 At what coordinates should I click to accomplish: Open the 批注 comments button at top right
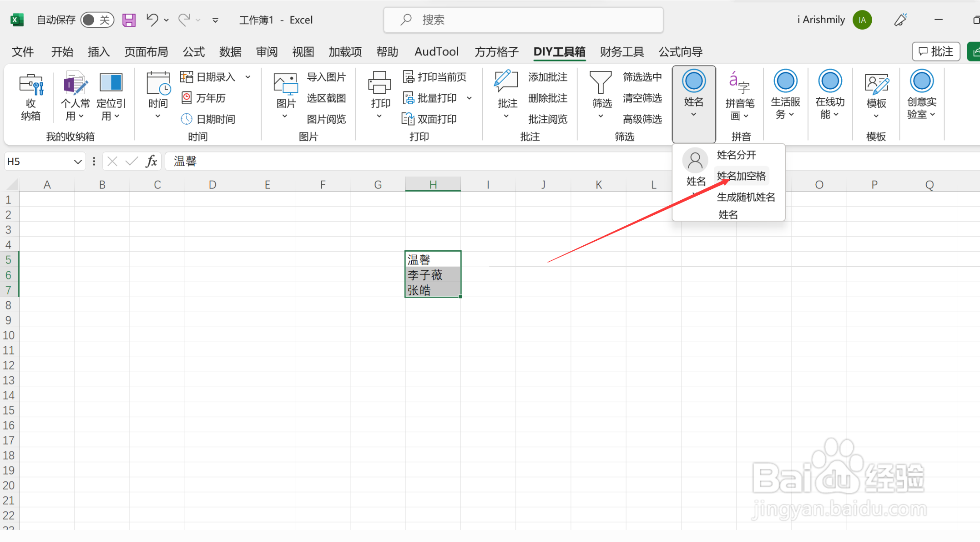click(x=936, y=51)
